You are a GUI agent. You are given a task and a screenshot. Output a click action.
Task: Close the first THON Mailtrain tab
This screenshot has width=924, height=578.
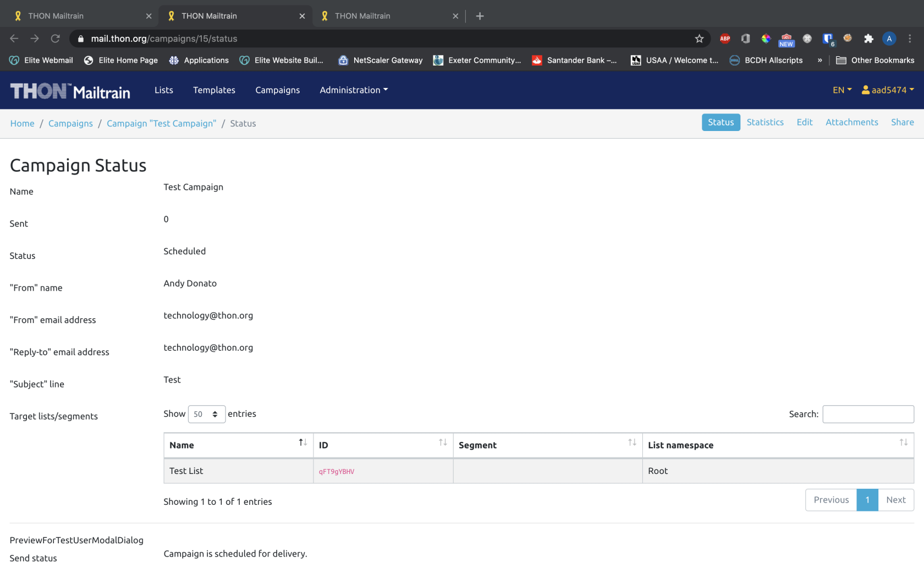148,16
